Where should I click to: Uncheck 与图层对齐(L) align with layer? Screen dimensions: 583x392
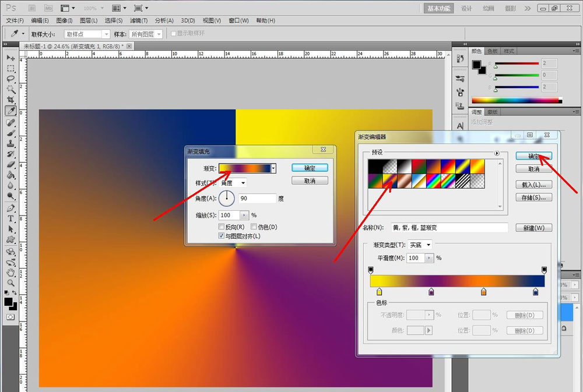point(222,235)
